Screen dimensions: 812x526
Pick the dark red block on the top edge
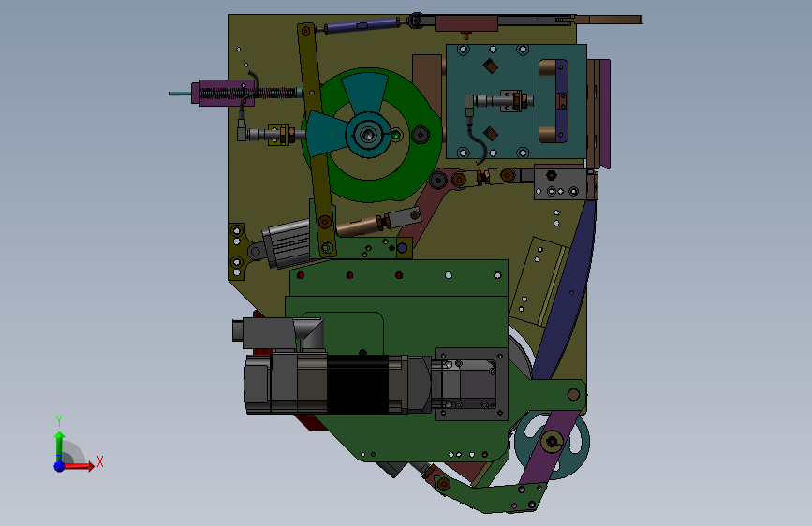click(x=466, y=22)
